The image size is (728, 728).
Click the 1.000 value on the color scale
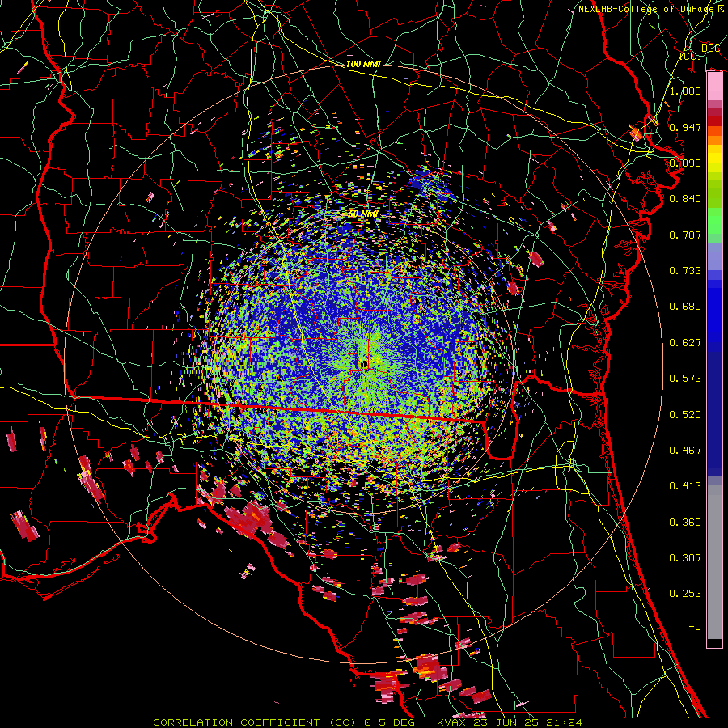tap(685, 91)
